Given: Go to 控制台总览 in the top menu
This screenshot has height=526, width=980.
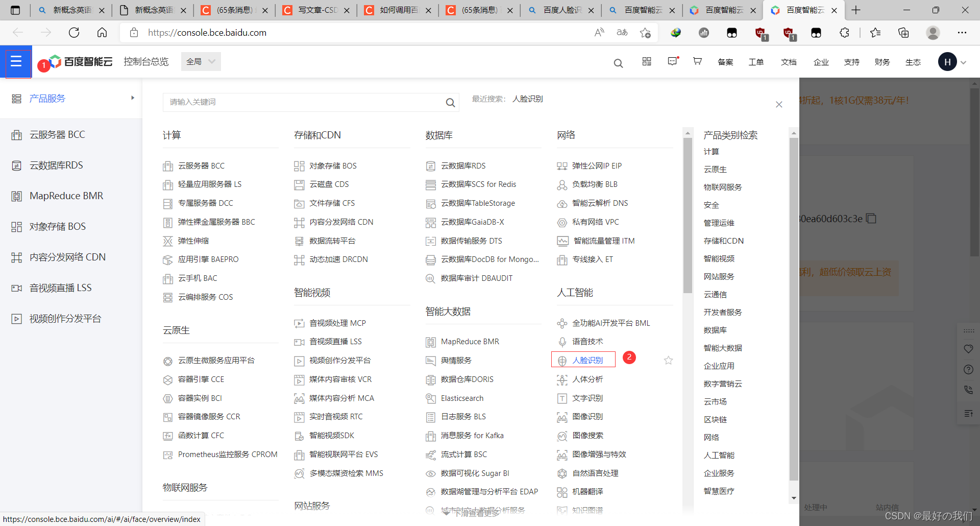Looking at the screenshot, I should pos(146,61).
